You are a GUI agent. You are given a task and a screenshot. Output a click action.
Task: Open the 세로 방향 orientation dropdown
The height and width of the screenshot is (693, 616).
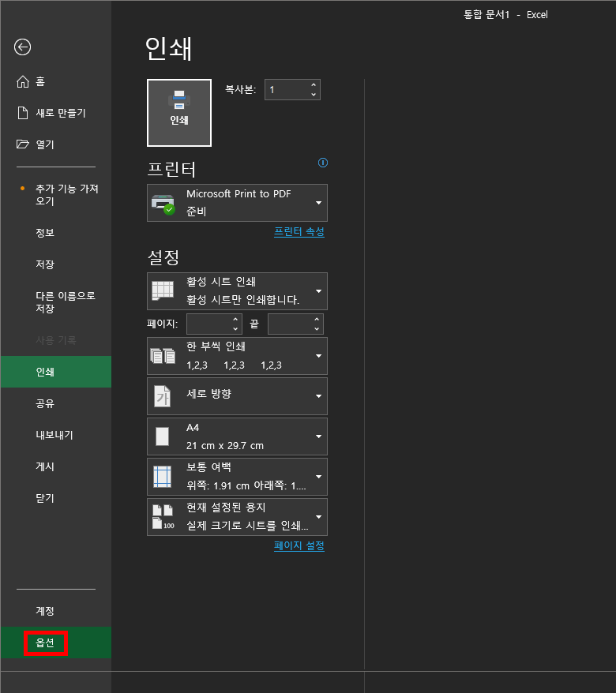pyautogui.click(x=237, y=396)
